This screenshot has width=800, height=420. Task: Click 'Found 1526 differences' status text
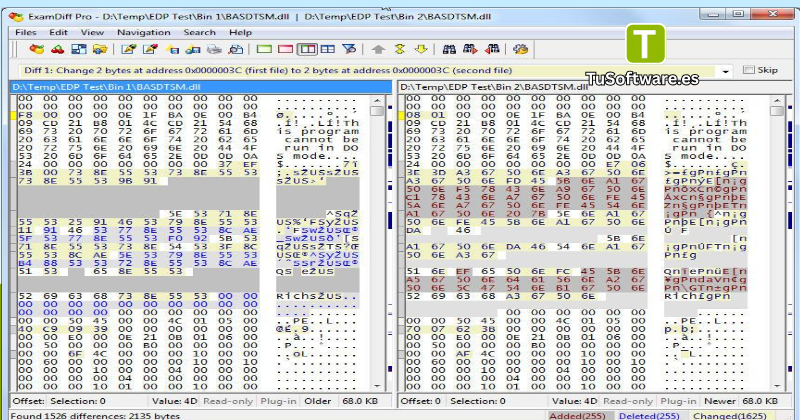(95, 416)
